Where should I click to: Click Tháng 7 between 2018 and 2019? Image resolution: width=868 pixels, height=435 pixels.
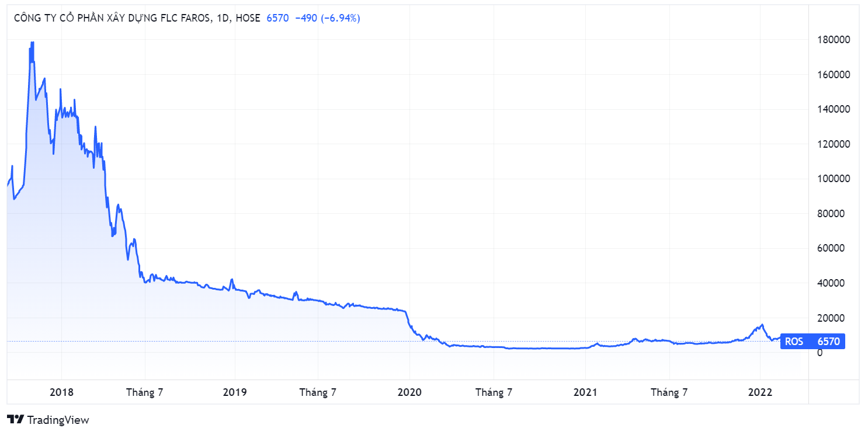pos(144,392)
